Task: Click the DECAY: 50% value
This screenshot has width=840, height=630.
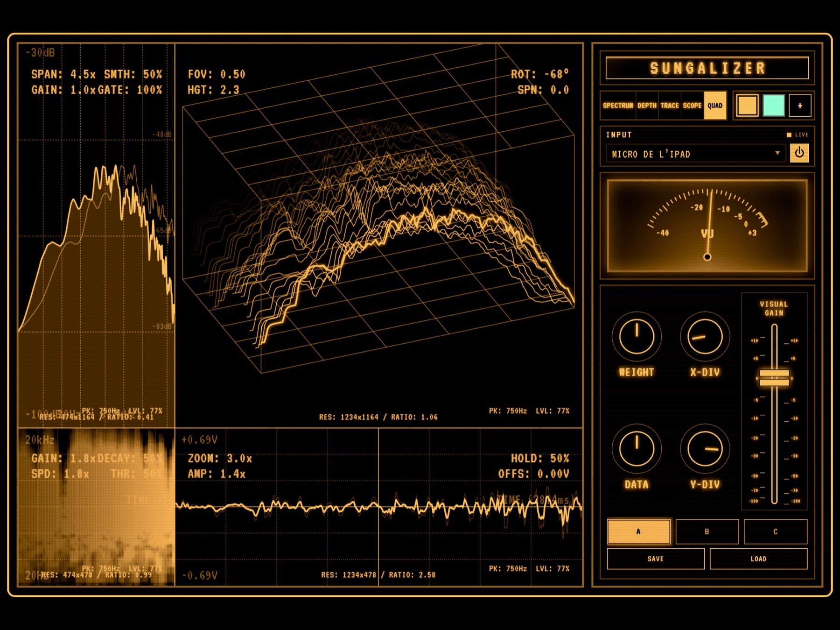Action: coord(130,459)
